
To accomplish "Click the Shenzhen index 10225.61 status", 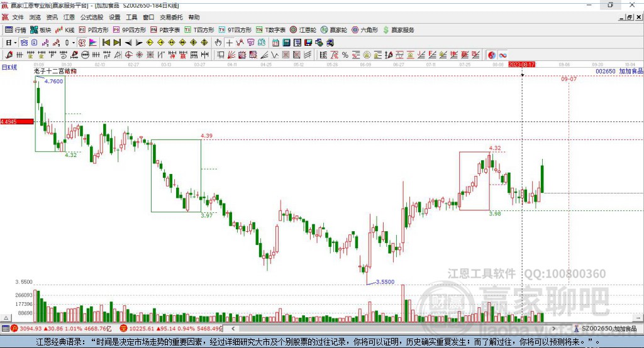I will click(x=172, y=329).
